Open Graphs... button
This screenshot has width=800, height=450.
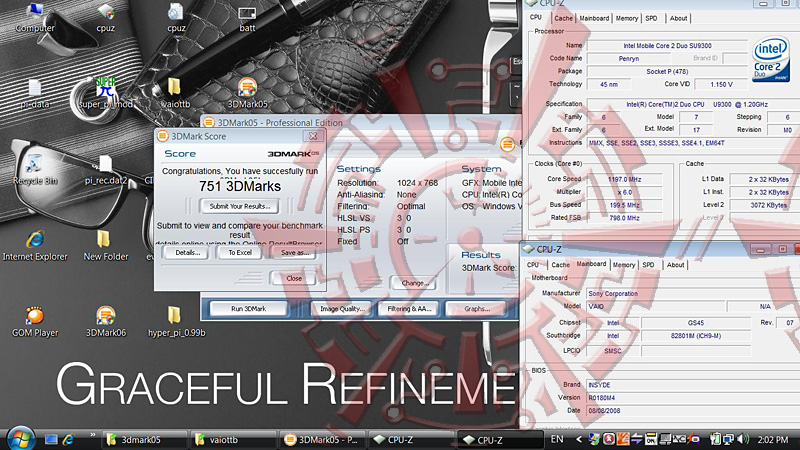pos(477,309)
